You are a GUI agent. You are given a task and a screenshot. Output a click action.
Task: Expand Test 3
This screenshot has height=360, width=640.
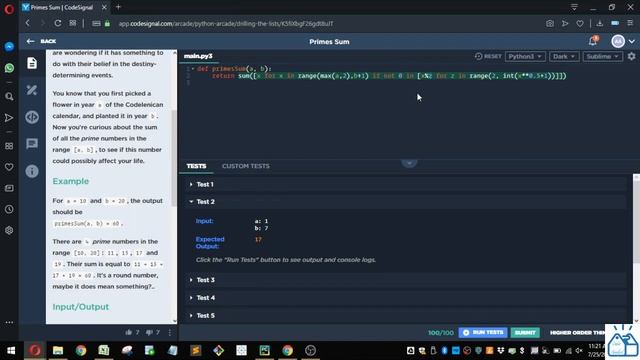pyautogui.click(x=405, y=280)
